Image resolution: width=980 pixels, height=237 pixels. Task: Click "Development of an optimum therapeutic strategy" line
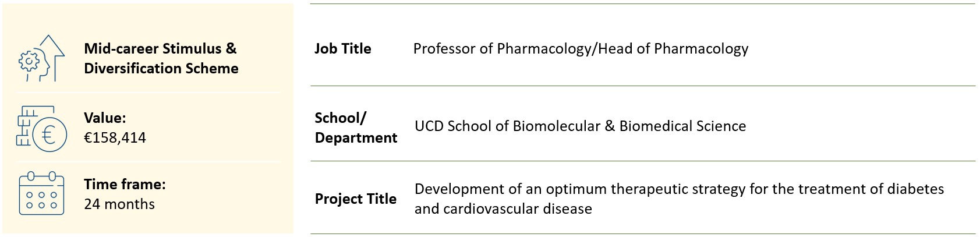(x=679, y=189)
